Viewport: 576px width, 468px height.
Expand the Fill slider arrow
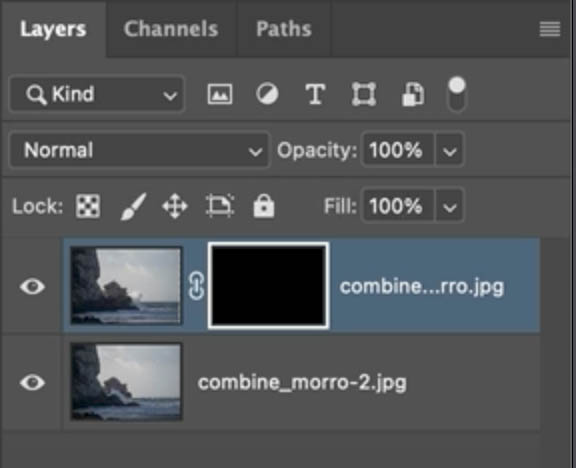coord(449,206)
